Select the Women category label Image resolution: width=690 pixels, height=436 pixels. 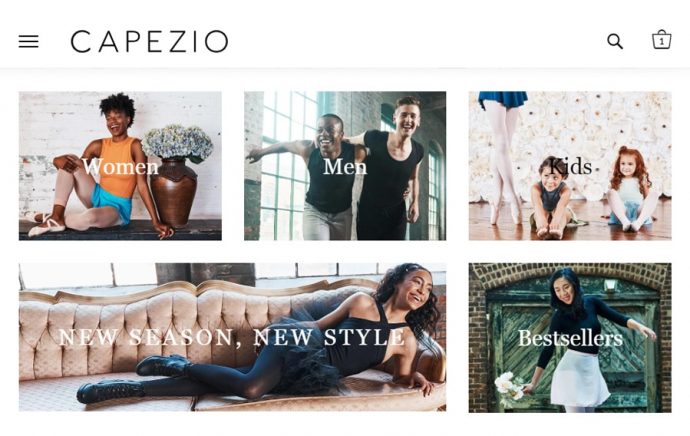point(120,166)
